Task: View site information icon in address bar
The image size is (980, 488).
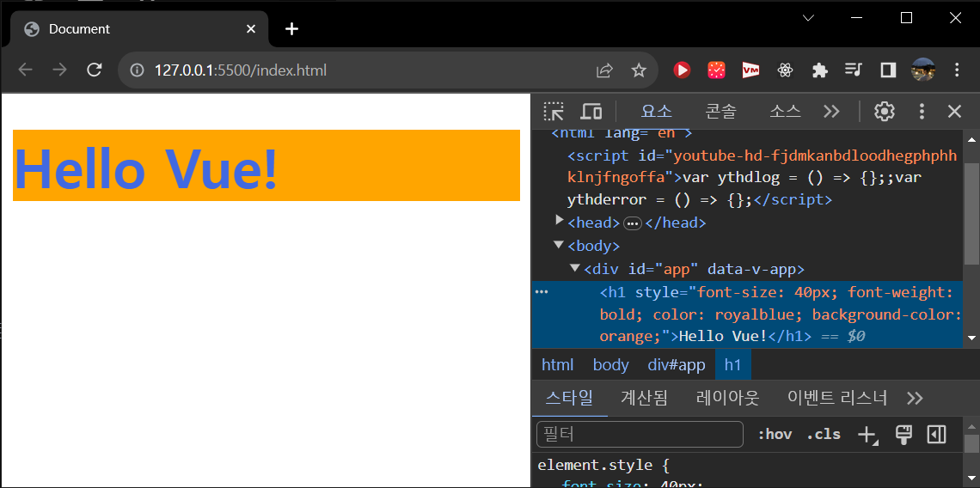Action: click(x=137, y=70)
